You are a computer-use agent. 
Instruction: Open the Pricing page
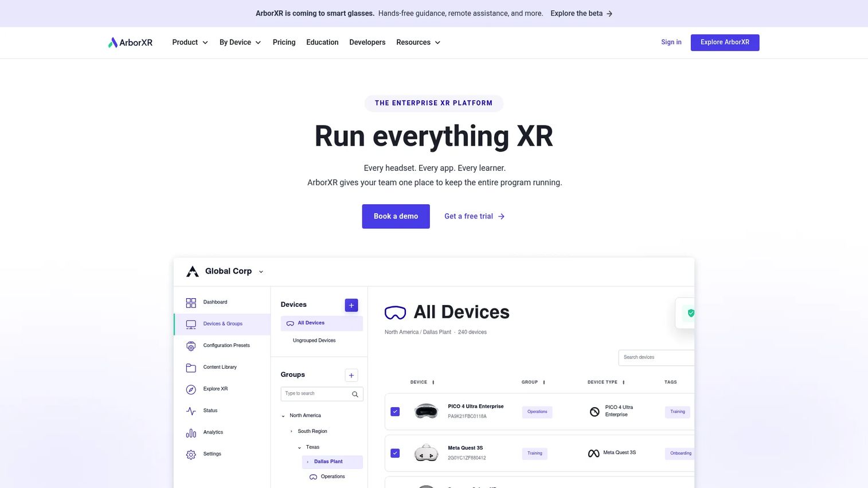[x=284, y=42]
